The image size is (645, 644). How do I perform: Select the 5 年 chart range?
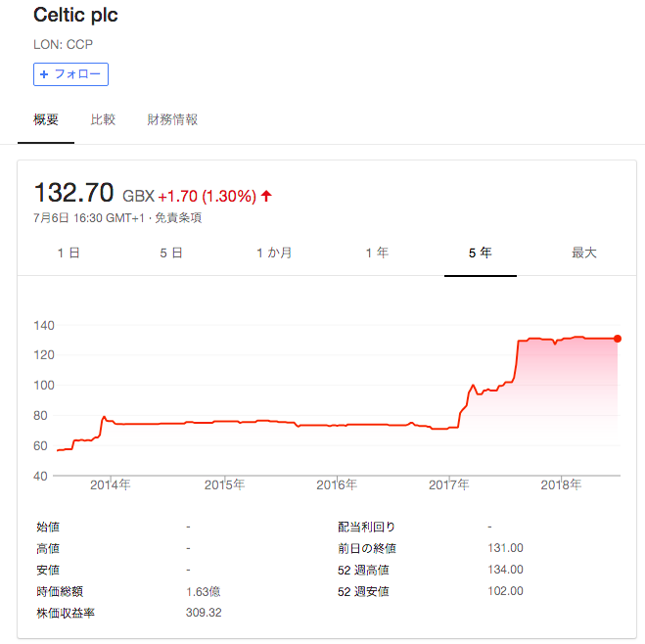click(480, 253)
